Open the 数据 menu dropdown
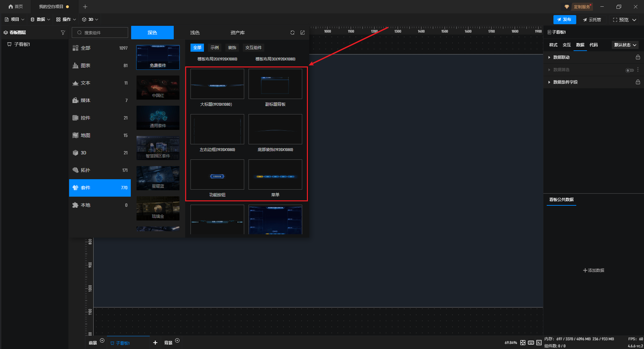The width and height of the screenshot is (644, 349). pyautogui.click(x=40, y=19)
